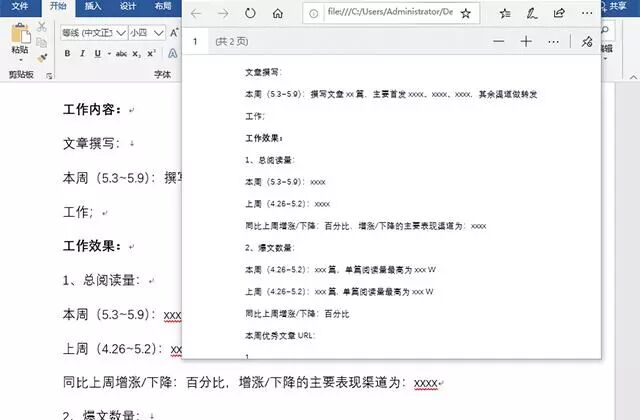This screenshot has width=640, height=420.
Task: Click the PDF page number field
Action: [195, 41]
